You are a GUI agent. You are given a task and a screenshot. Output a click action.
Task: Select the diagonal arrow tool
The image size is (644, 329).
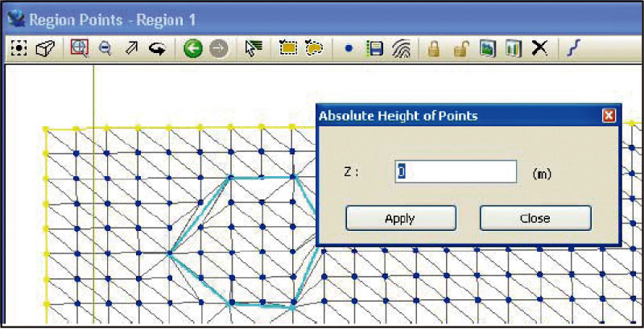[x=131, y=49]
